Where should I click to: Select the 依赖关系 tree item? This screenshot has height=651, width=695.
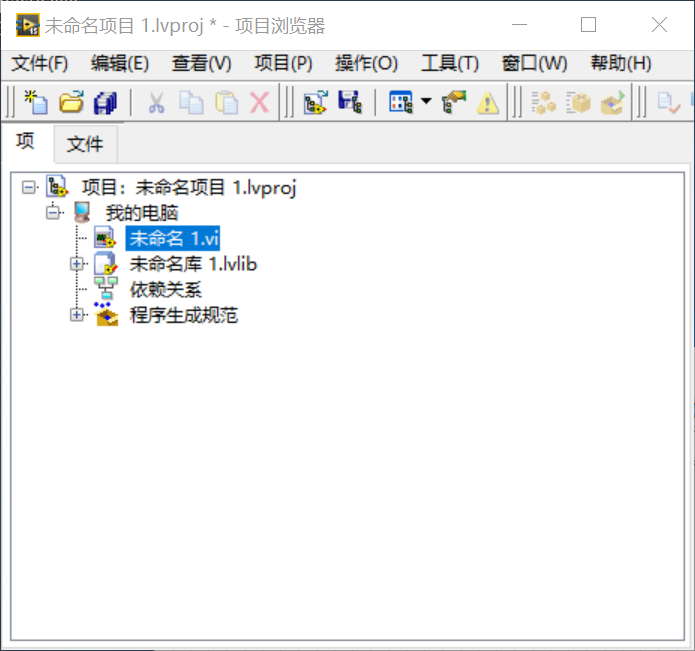pos(166,290)
